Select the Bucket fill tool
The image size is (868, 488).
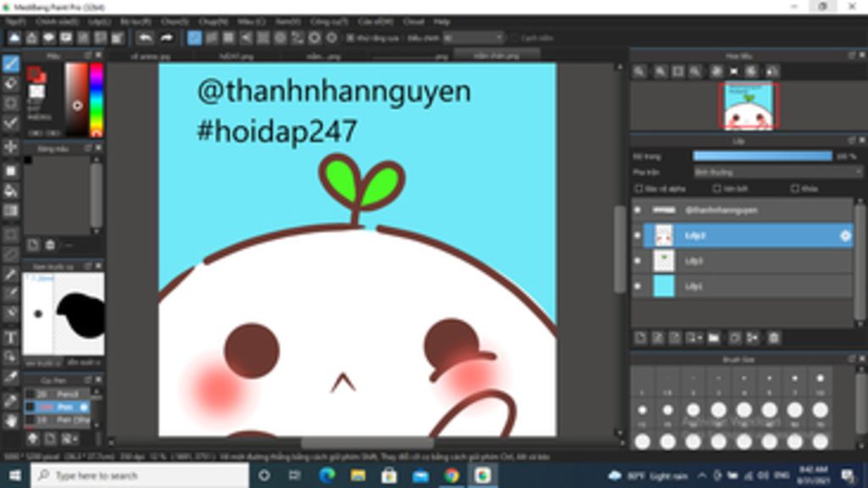(11, 191)
